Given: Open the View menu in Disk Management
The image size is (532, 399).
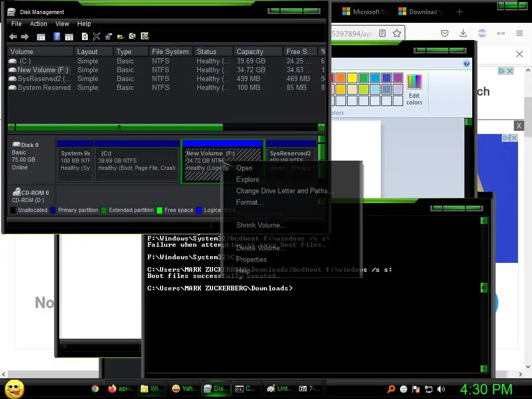Looking at the screenshot, I should (x=62, y=24).
